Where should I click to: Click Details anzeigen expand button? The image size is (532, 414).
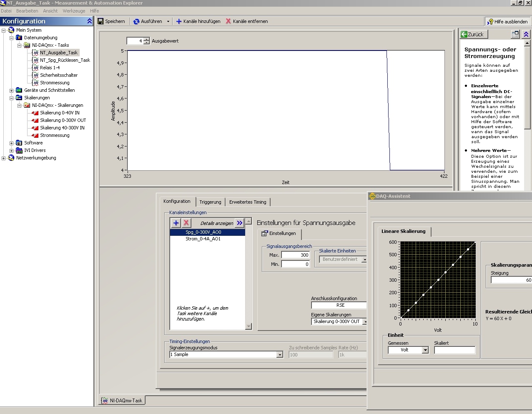click(240, 223)
